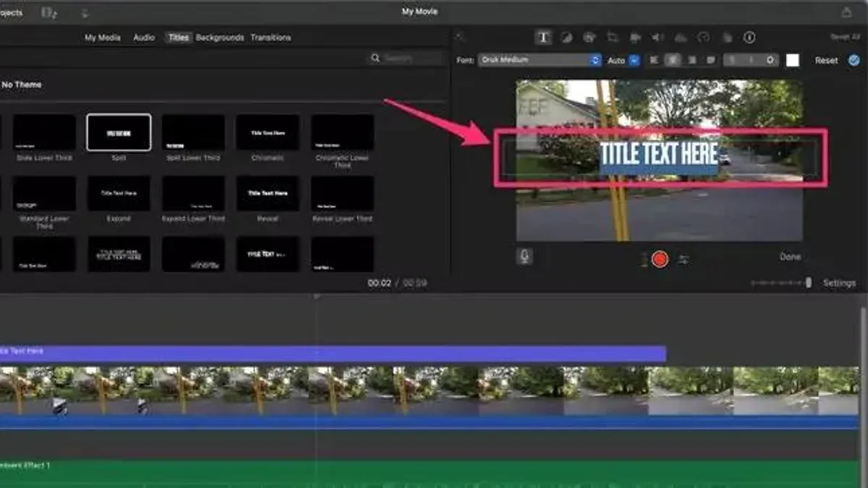
Task: Click Done under the viewer
Action: [x=791, y=257]
